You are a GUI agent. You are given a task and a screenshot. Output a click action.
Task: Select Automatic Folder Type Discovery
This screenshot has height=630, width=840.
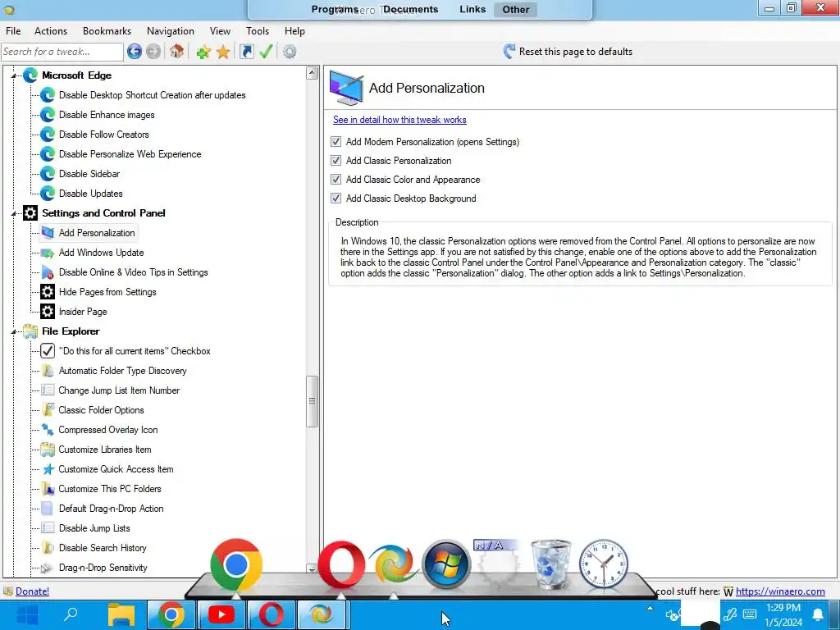click(123, 371)
